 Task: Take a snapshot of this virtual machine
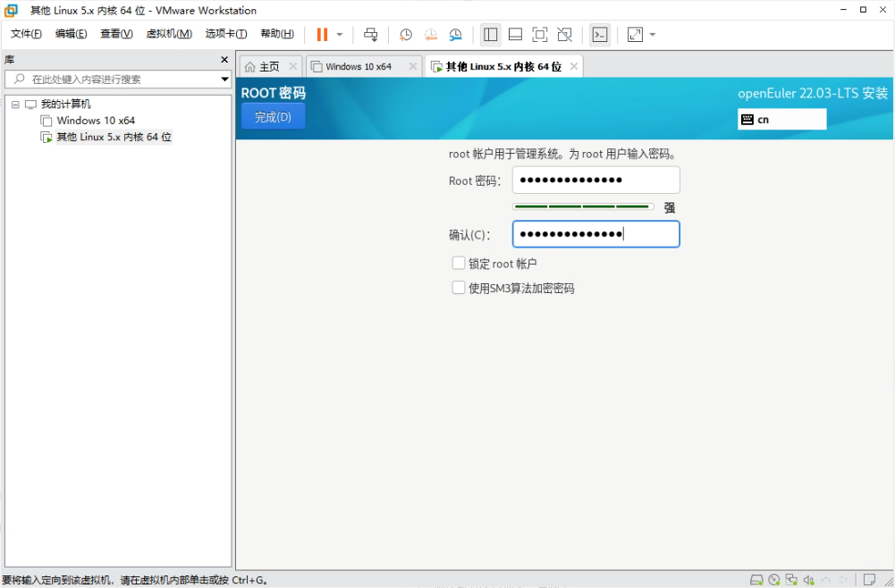point(405,35)
